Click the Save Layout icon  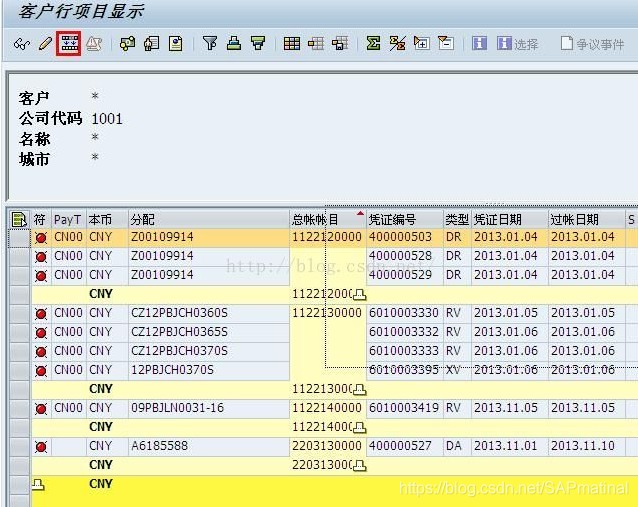tap(340, 43)
